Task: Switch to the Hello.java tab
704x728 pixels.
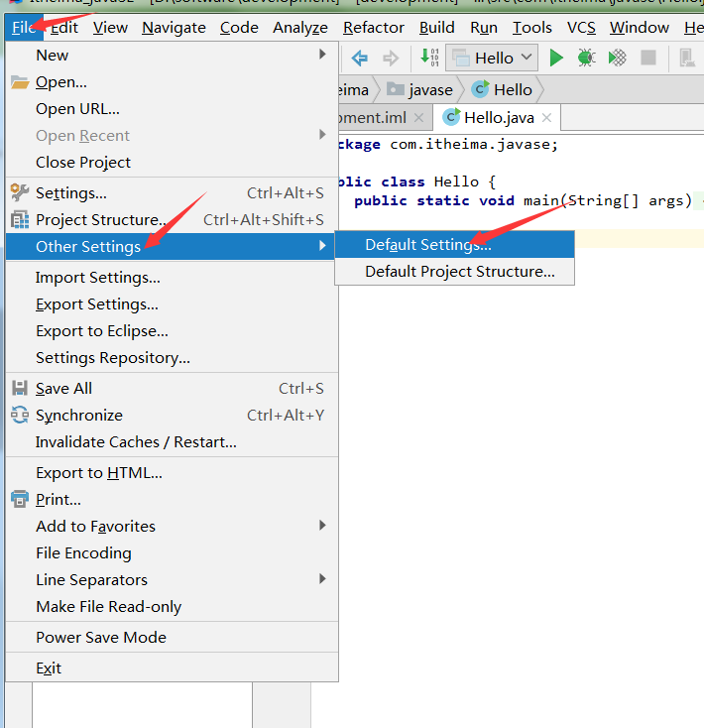Action: click(497, 117)
